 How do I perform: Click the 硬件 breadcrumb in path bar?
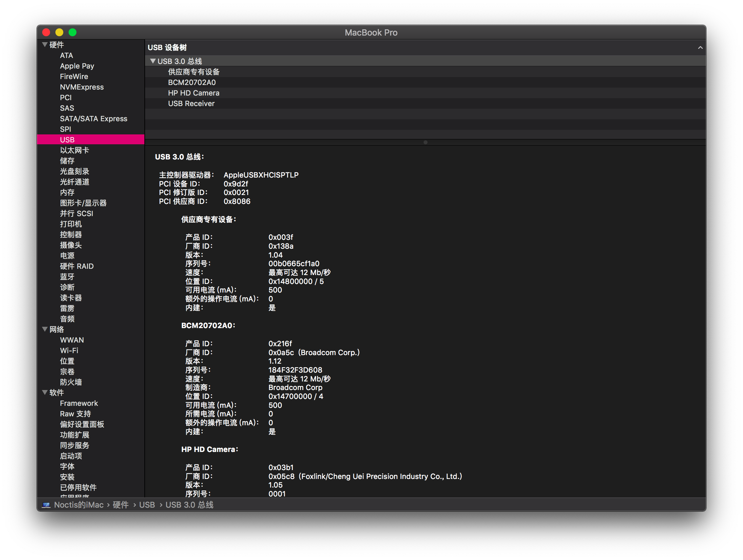(121, 505)
